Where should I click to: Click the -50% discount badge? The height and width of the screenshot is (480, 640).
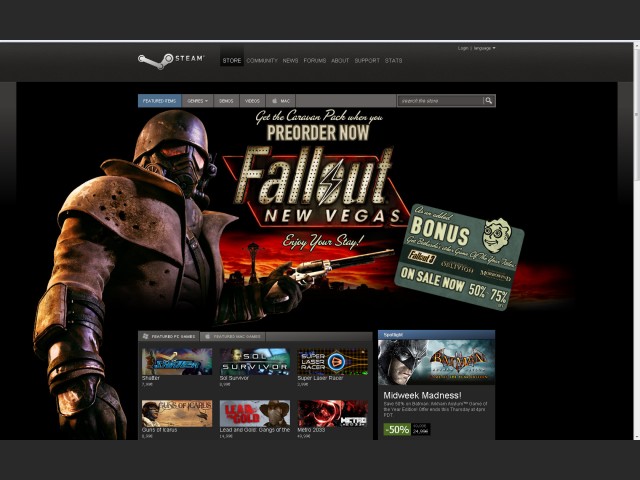coord(397,429)
